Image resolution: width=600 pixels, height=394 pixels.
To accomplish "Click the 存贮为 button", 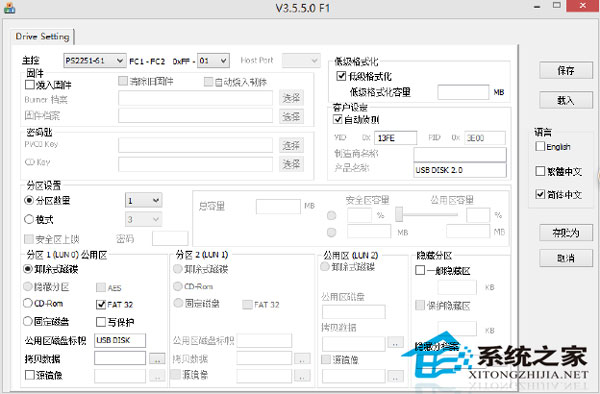I will click(x=566, y=232).
